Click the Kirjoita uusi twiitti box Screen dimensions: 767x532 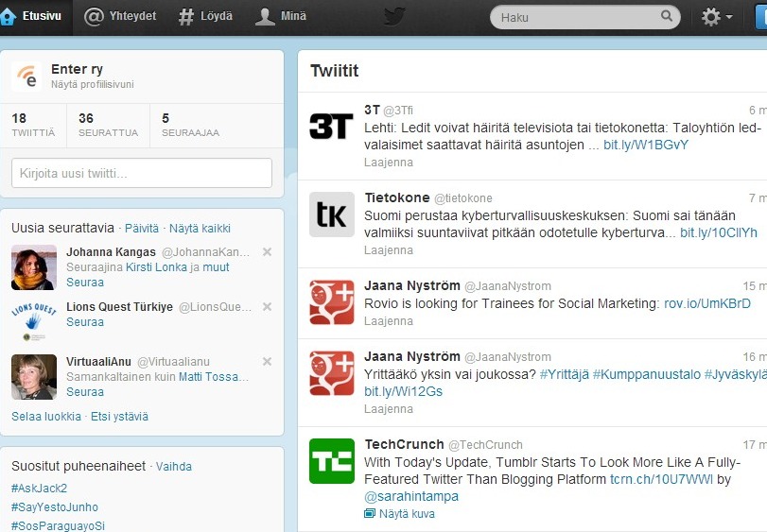(142, 173)
